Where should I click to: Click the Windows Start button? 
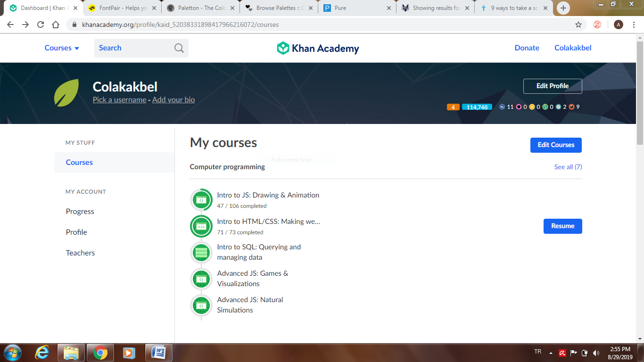12,353
